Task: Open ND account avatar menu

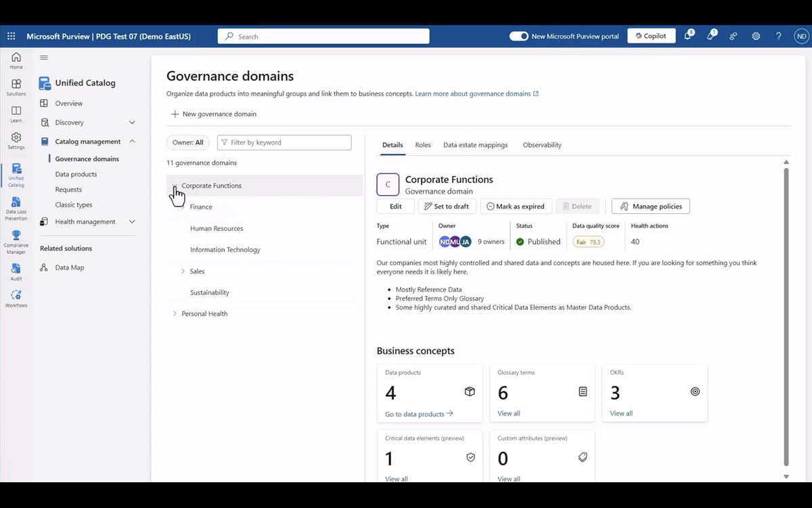Action: point(801,37)
